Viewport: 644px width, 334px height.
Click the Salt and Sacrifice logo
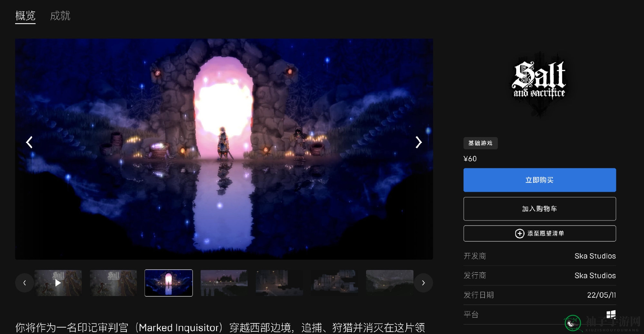pyautogui.click(x=540, y=84)
